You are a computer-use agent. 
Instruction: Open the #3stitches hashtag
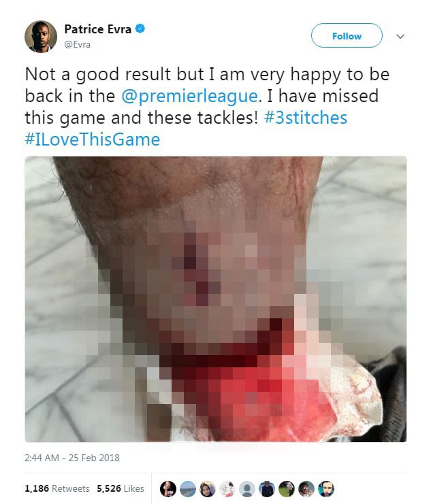306,117
